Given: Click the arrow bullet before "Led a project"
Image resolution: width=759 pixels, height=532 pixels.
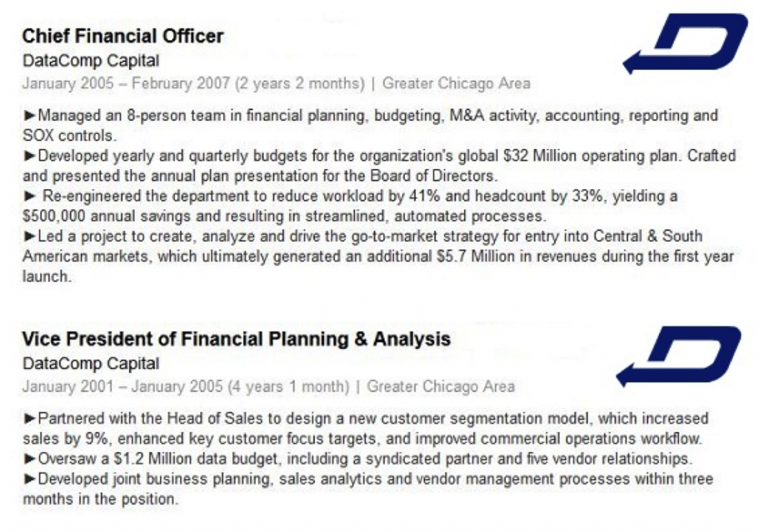Looking at the screenshot, I should click(30, 236).
